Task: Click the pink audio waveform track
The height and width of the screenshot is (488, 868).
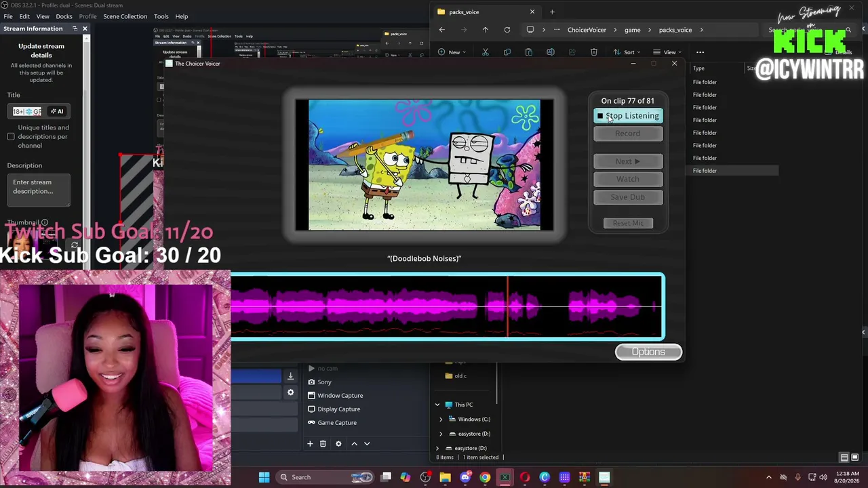Action: pos(448,306)
